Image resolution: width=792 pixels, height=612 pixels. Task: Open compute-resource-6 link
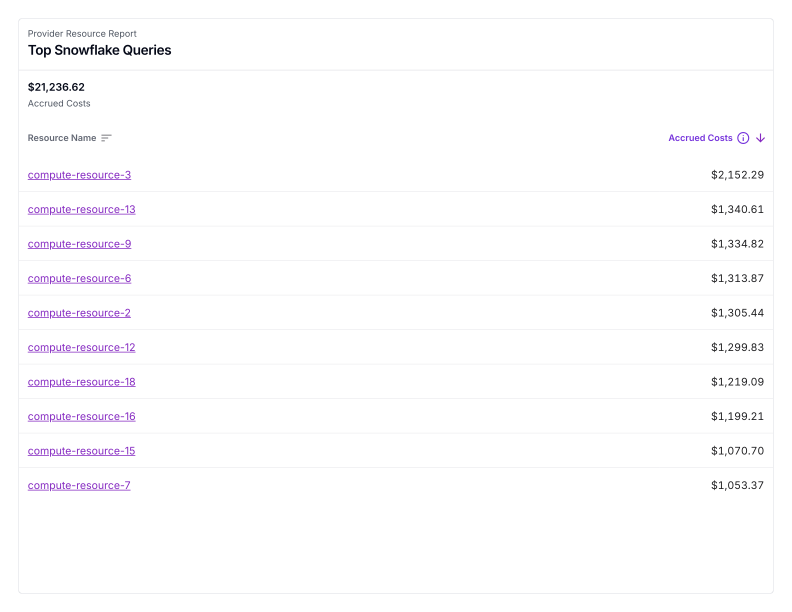click(79, 278)
